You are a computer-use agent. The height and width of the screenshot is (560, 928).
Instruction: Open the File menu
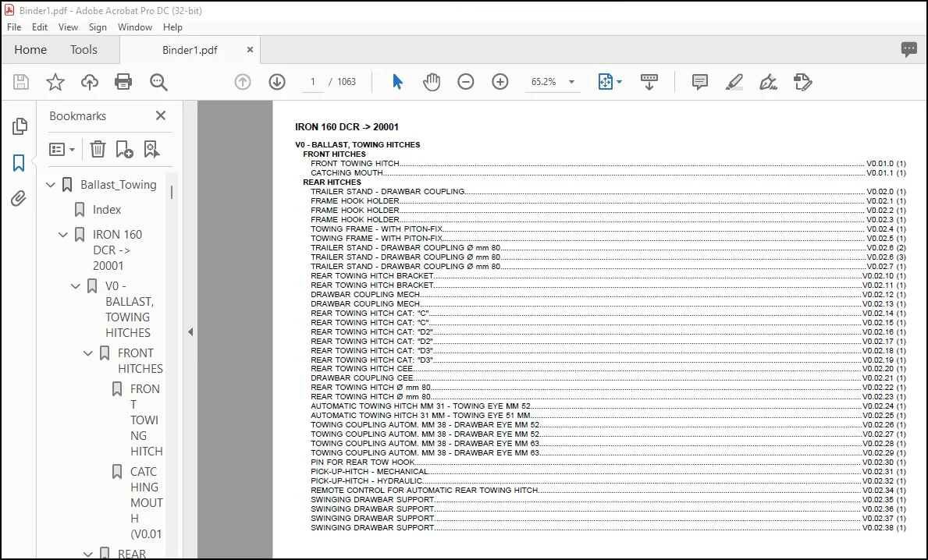(14, 27)
